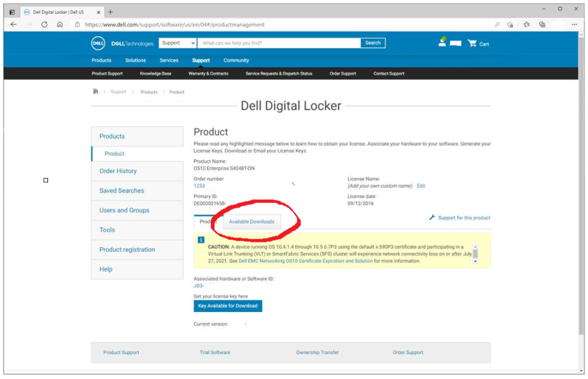
Task: Open the Community top menu
Action: click(x=236, y=60)
